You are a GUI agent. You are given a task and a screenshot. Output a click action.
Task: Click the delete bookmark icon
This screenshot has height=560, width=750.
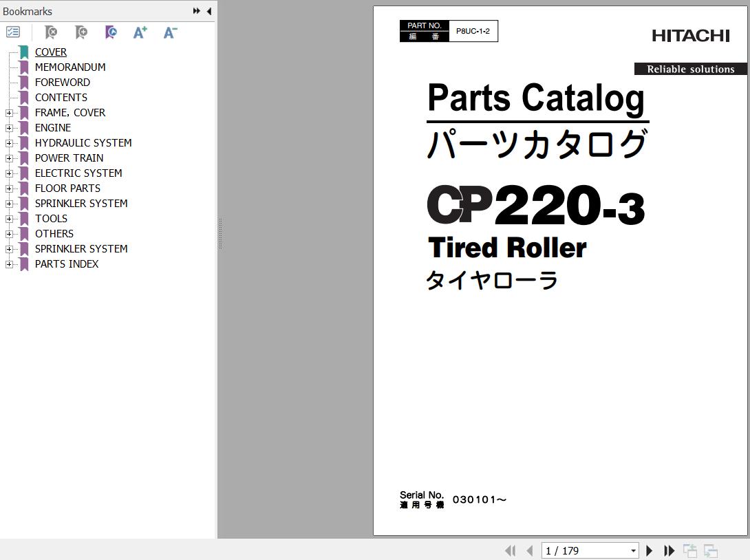tap(51, 32)
